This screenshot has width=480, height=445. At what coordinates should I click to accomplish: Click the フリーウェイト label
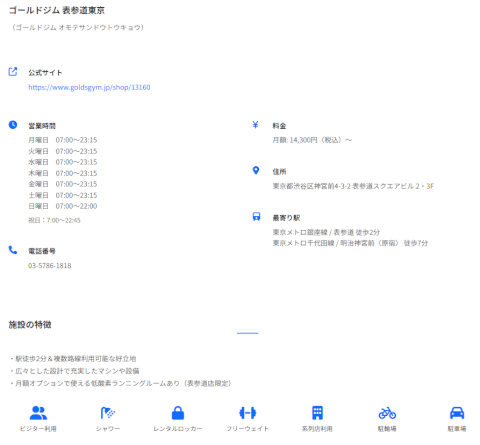pyautogui.click(x=248, y=429)
